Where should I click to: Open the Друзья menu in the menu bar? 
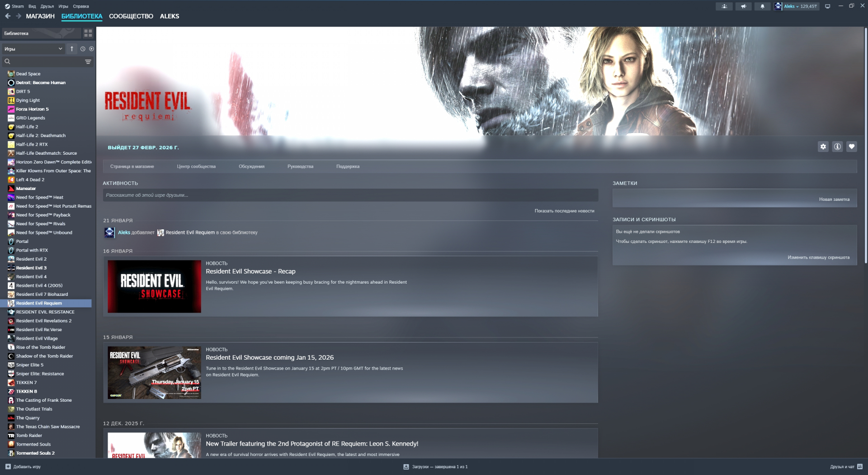[x=47, y=6]
